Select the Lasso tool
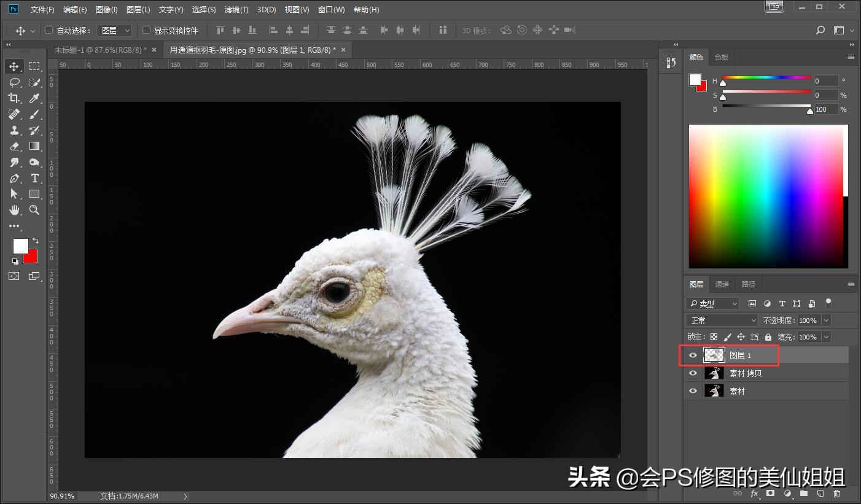The height and width of the screenshot is (504, 861). pyautogui.click(x=14, y=82)
